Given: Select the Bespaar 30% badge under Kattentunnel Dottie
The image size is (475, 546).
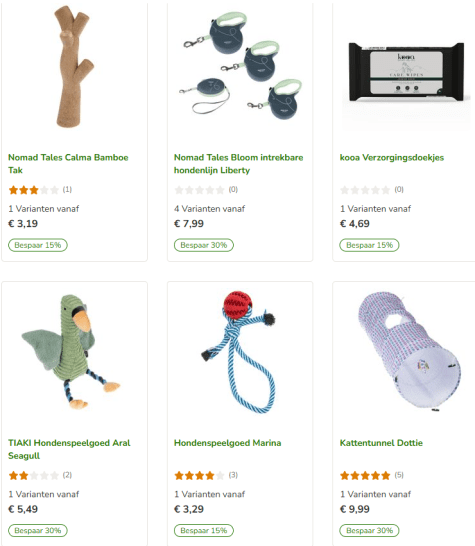Looking at the screenshot, I should click(369, 531).
